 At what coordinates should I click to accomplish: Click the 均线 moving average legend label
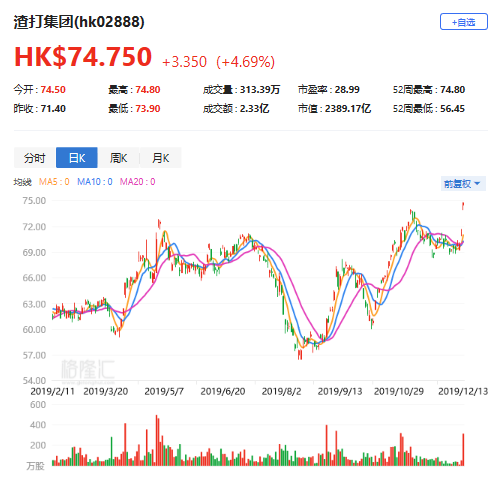click(x=22, y=182)
